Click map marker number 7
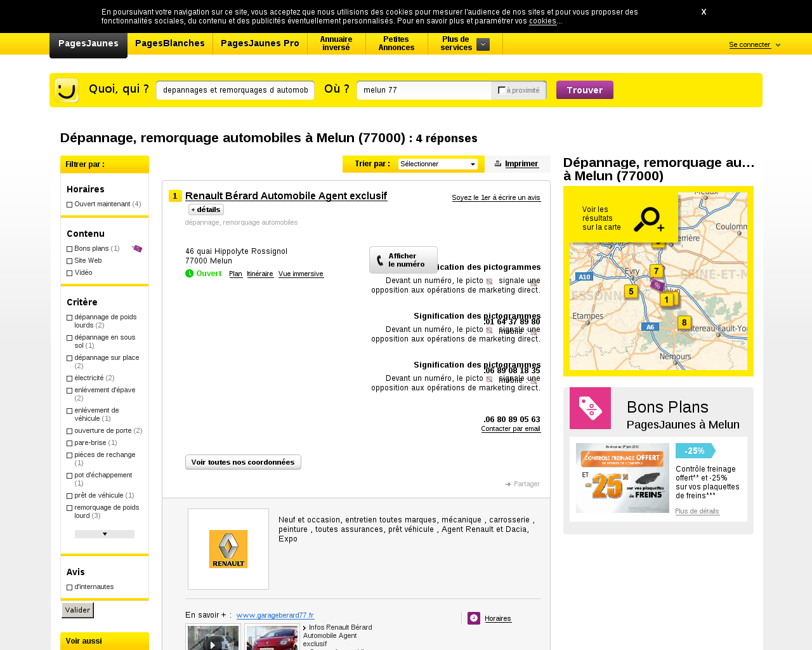The height and width of the screenshot is (650, 812). pos(657,272)
